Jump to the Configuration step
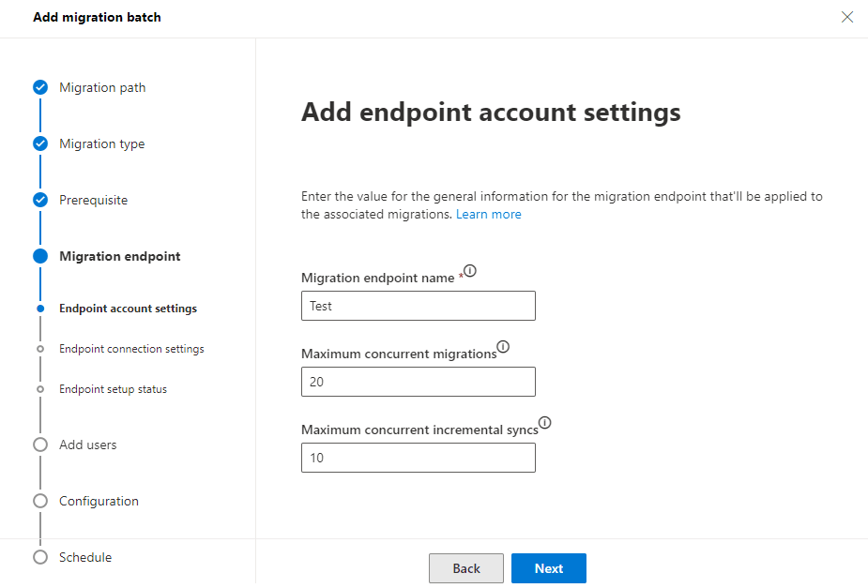The image size is (868, 588). coord(99,501)
